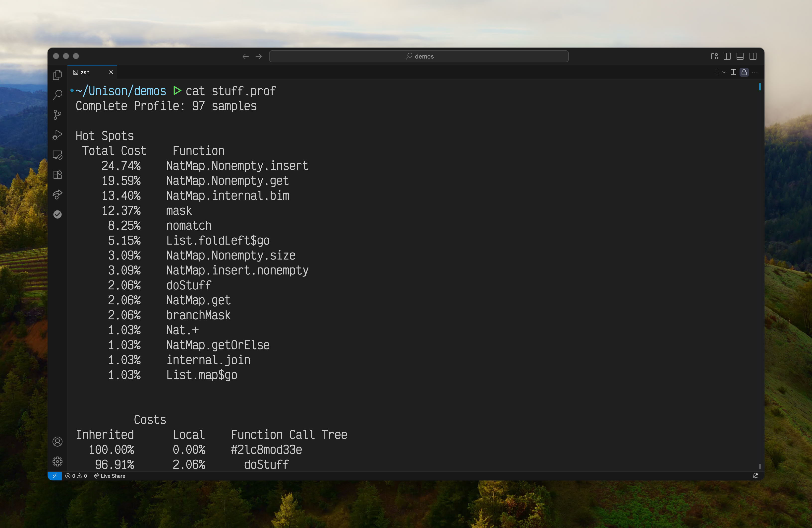The width and height of the screenshot is (812, 528).
Task: Click 'NatMap.internal.bim' function name
Action: click(x=228, y=196)
